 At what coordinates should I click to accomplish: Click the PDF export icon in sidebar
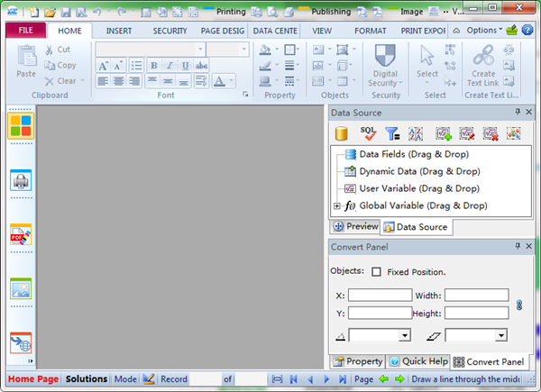pos(21,235)
